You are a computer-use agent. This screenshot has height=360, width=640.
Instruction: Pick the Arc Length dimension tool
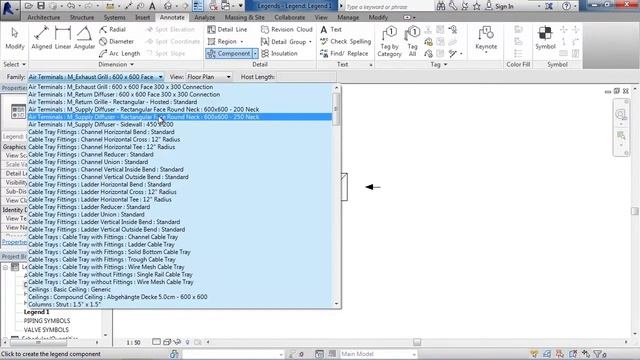pos(120,53)
